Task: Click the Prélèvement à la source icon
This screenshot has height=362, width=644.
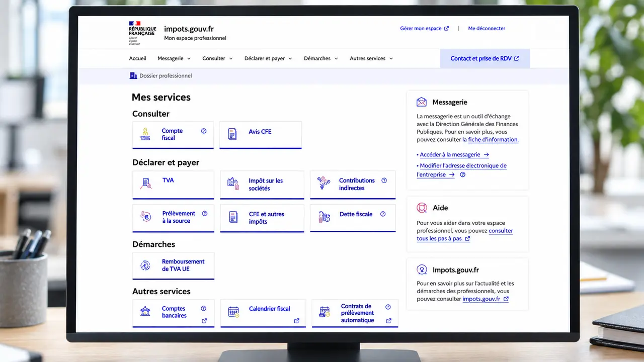Action: (146, 217)
